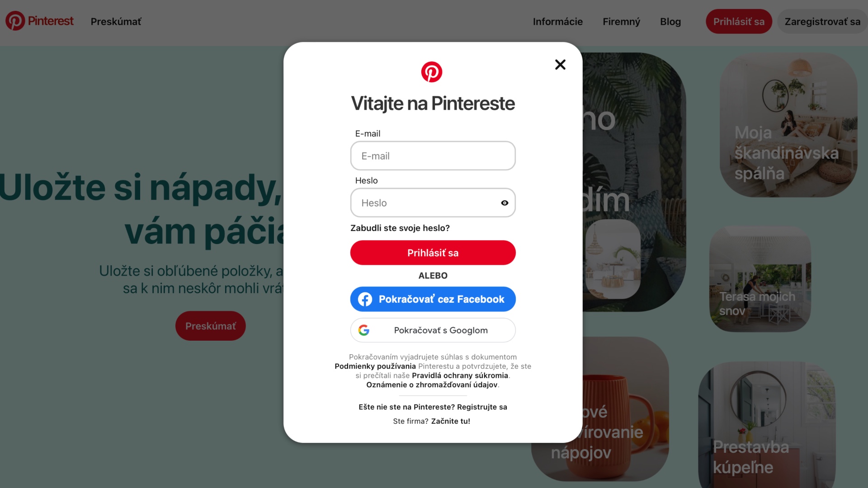This screenshot has width=868, height=488.
Task: Click the eye icon to show password
Action: coord(504,202)
